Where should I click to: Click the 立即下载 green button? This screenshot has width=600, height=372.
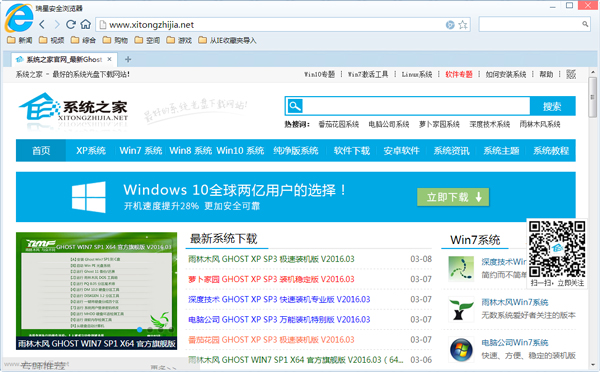pyautogui.click(x=453, y=197)
